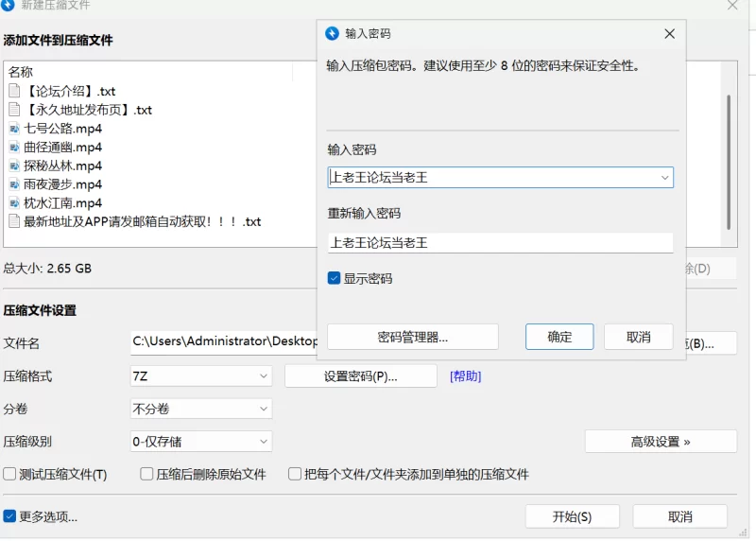
Task: Click the 枕水江南.mp4 video file icon
Action: pyautogui.click(x=14, y=203)
